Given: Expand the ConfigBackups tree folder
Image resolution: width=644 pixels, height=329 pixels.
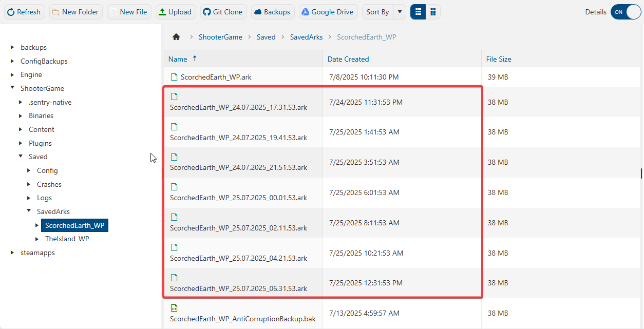Looking at the screenshot, I should [x=12, y=61].
